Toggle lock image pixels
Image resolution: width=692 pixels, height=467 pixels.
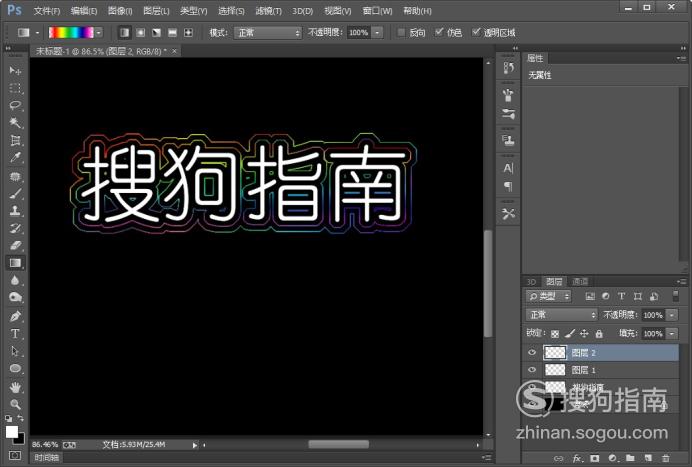570,334
